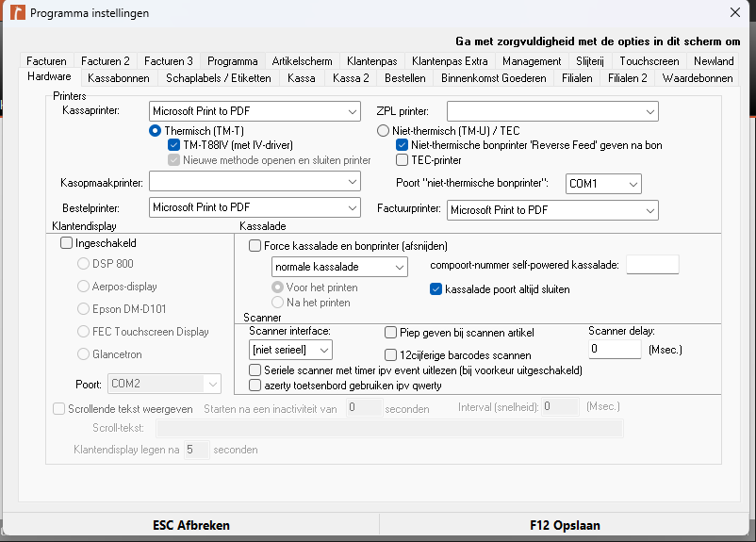Switch to the Newland tab
Viewport: 756px width, 542px height.
[714, 61]
